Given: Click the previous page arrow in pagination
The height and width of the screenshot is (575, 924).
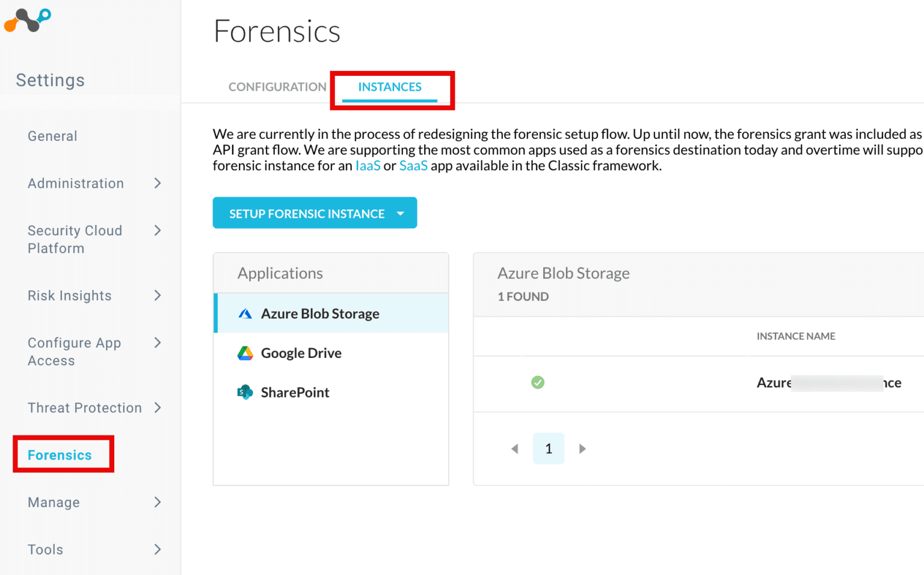Looking at the screenshot, I should (515, 448).
